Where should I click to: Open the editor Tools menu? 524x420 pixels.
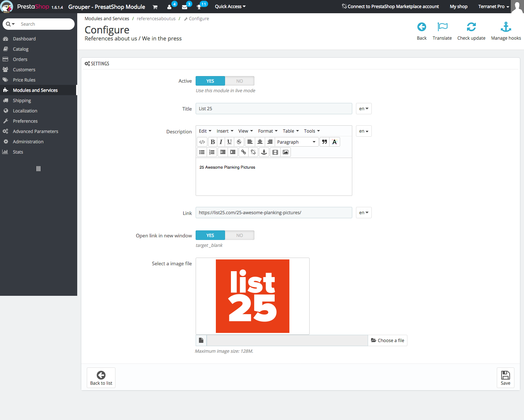tap(312, 131)
